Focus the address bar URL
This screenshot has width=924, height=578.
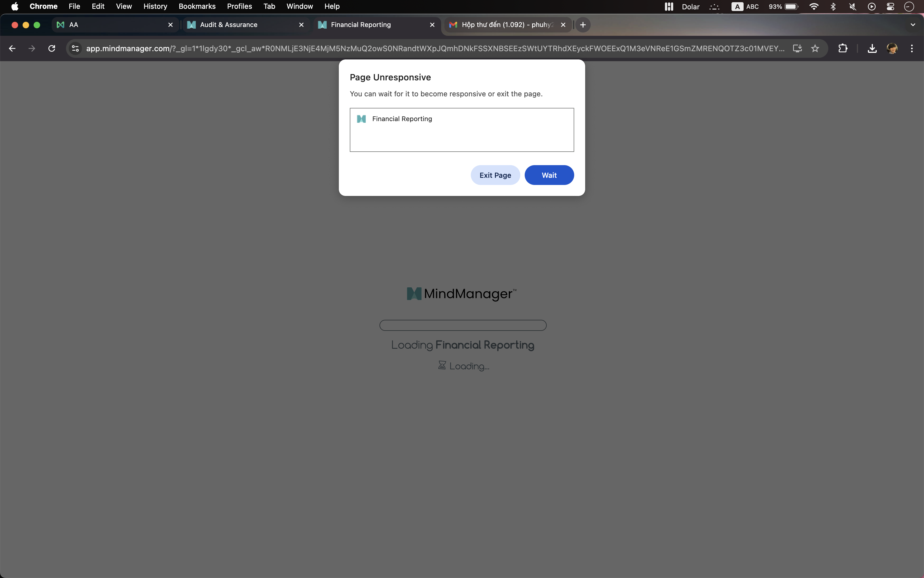(x=435, y=48)
